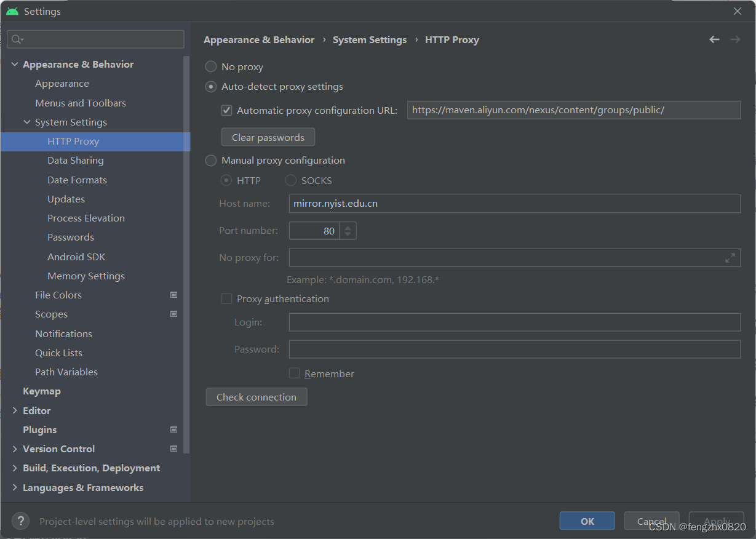Click the back navigation arrow

pos(714,39)
